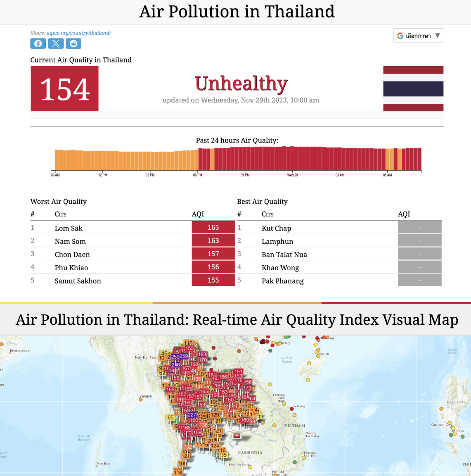Click the Thailand flag image
Screen dimensions: 471x476
pyautogui.click(x=413, y=89)
